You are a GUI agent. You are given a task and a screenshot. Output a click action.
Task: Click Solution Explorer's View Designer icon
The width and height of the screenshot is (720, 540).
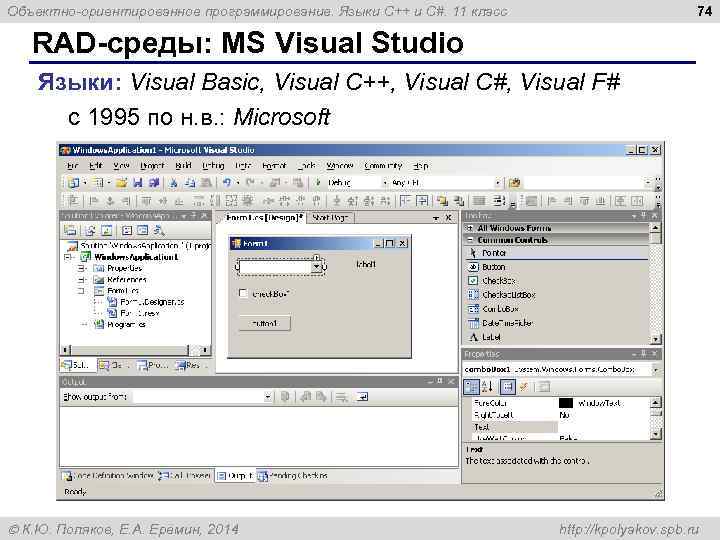coord(143,231)
